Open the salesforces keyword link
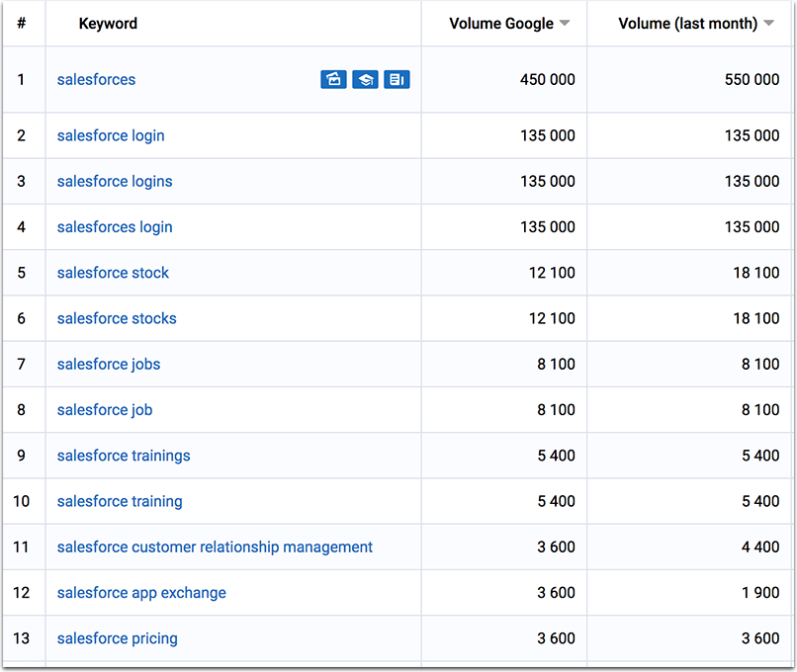797x672 pixels. pyautogui.click(x=96, y=79)
